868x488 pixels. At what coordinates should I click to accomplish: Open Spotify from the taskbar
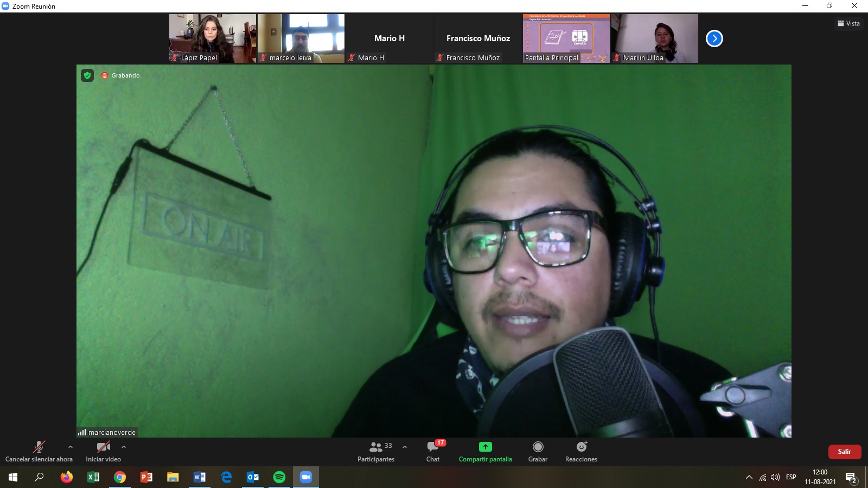279,477
